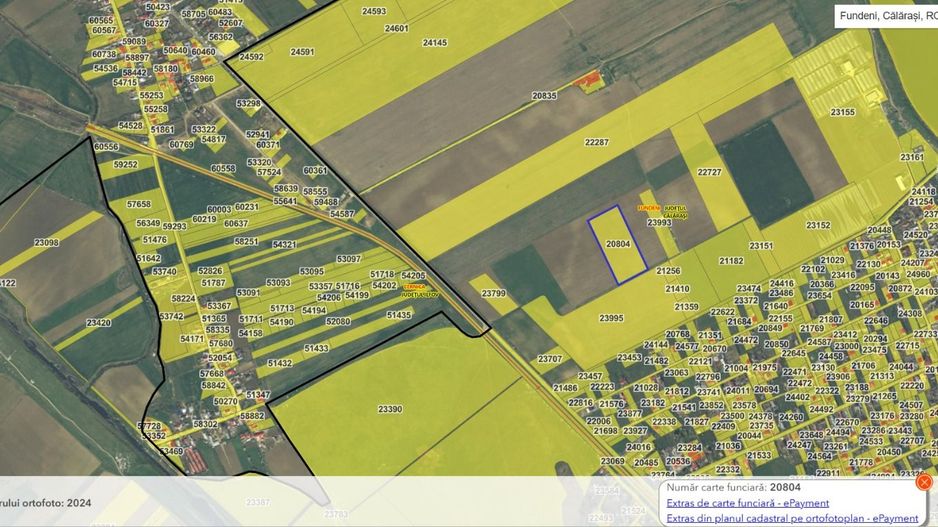Select parcel 23155 in the field

pyautogui.click(x=842, y=112)
